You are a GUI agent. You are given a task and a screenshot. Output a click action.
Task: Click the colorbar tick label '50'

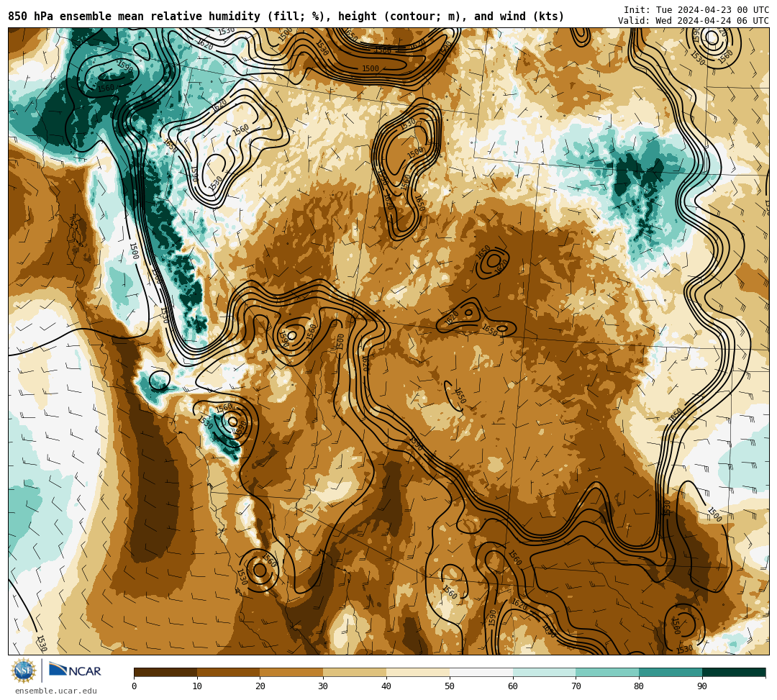pos(450,686)
